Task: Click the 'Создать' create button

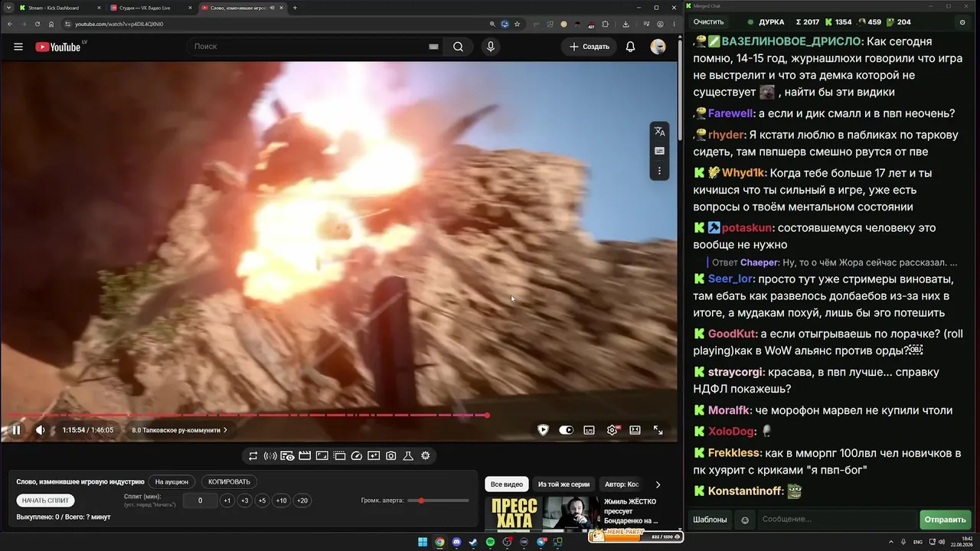Action: (589, 47)
